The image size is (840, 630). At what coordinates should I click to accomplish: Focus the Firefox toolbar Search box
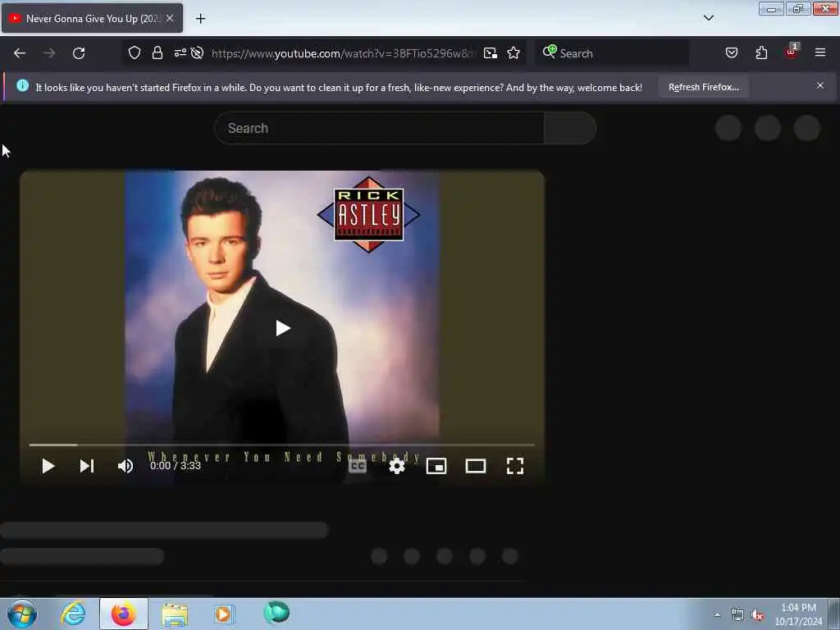[x=613, y=53]
